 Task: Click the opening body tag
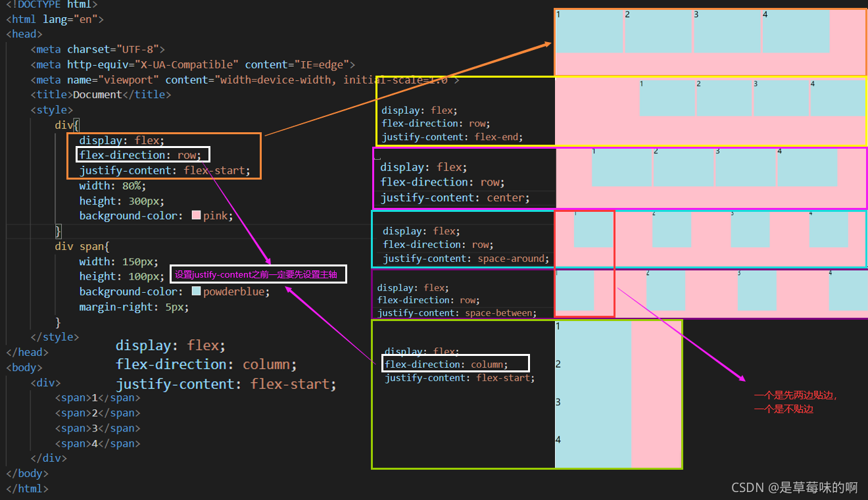tap(24, 367)
